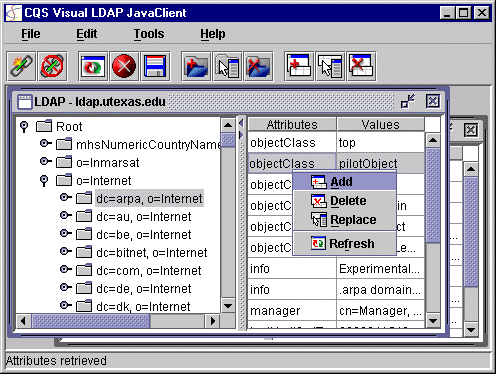
Task: Click the modify entry folder toolbar icon
Action: [227, 66]
